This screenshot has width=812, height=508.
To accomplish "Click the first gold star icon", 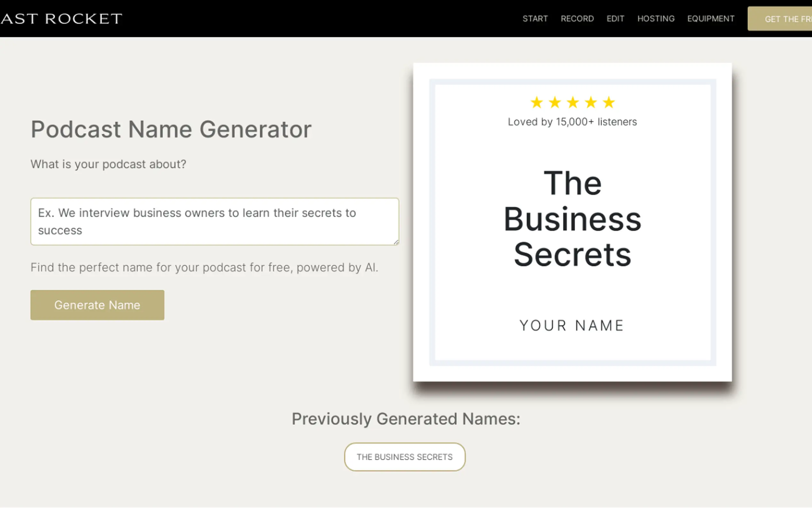I will [536, 102].
